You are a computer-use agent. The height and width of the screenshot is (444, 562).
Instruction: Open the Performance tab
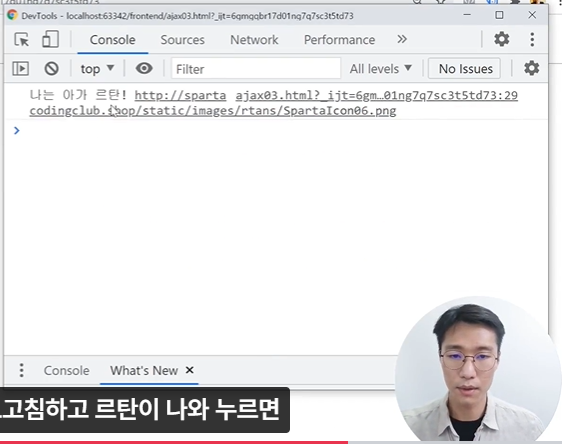tap(339, 40)
